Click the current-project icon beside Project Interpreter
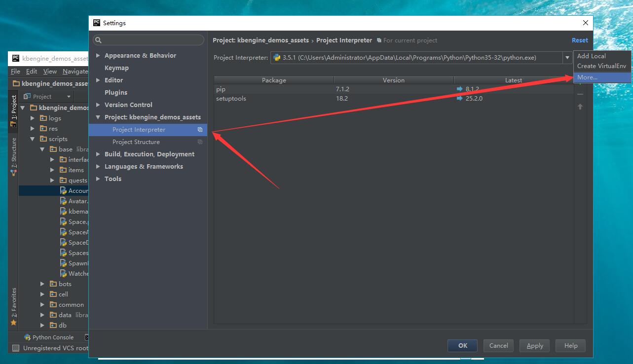This screenshot has height=364, width=633. coord(200,130)
